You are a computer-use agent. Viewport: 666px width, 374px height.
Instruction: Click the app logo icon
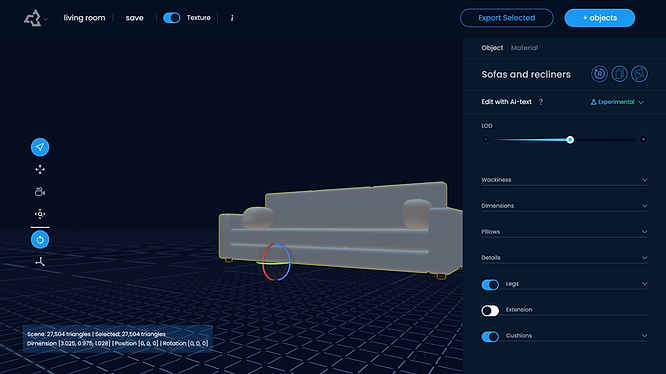point(32,18)
